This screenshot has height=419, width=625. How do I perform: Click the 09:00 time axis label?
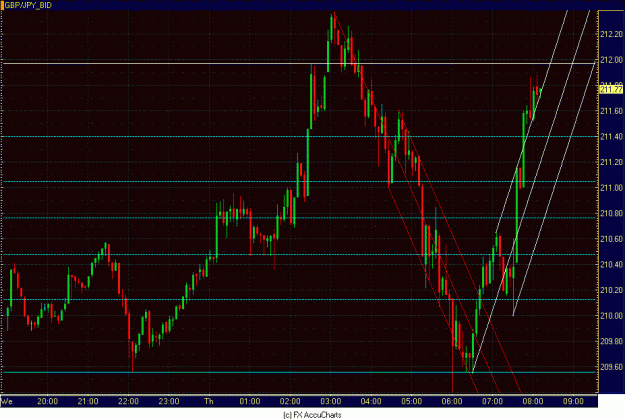[573, 401]
